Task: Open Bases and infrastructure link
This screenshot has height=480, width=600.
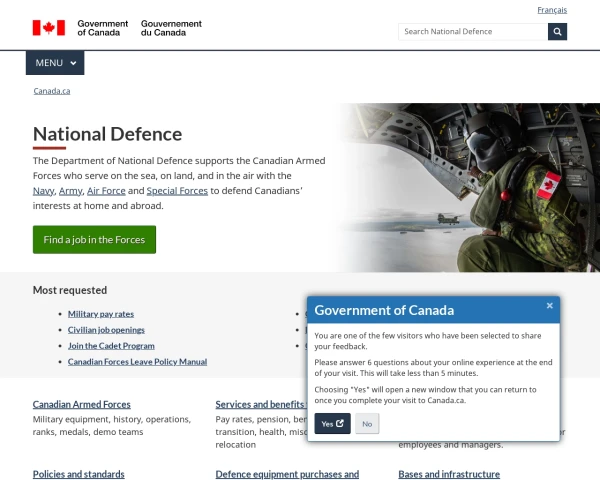Action: point(449,474)
